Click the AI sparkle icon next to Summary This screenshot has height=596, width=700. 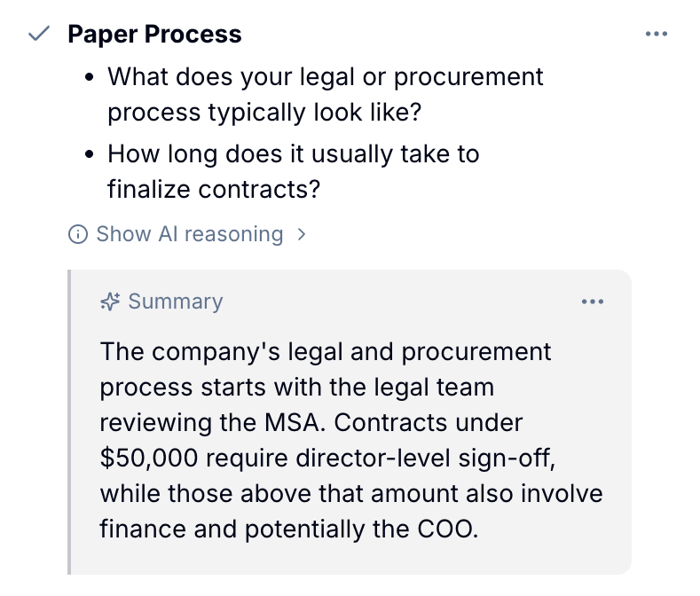pos(110,302)
